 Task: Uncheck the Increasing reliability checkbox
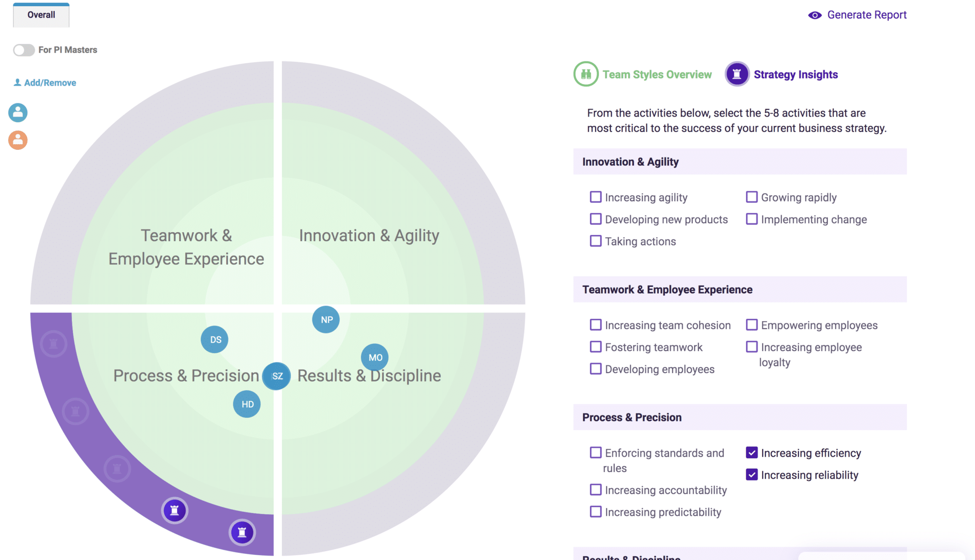(x=752, y=474)
